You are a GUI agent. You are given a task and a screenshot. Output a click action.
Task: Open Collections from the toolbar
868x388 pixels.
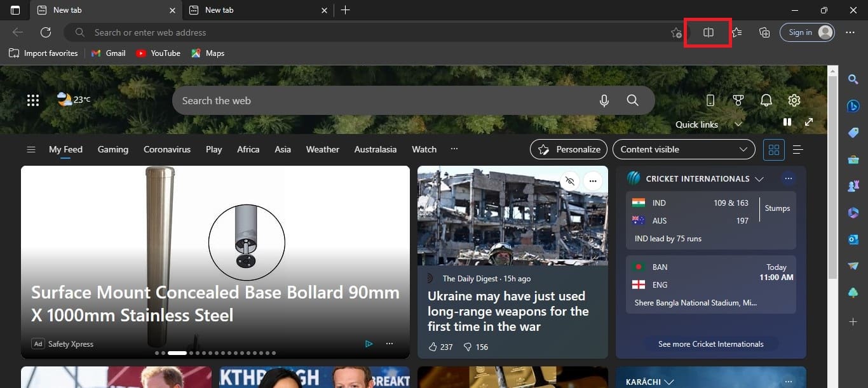coord(764,32)
